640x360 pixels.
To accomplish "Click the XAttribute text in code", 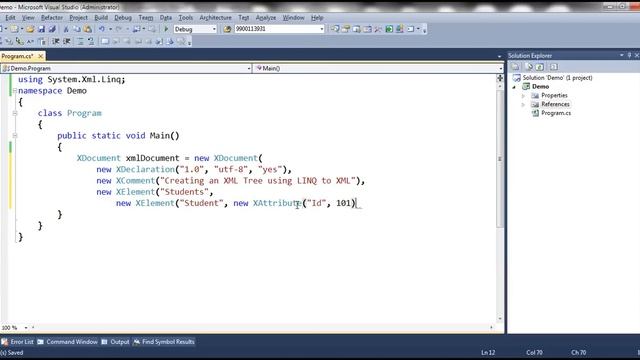I will pyautogui.click(x=277, y=203).
